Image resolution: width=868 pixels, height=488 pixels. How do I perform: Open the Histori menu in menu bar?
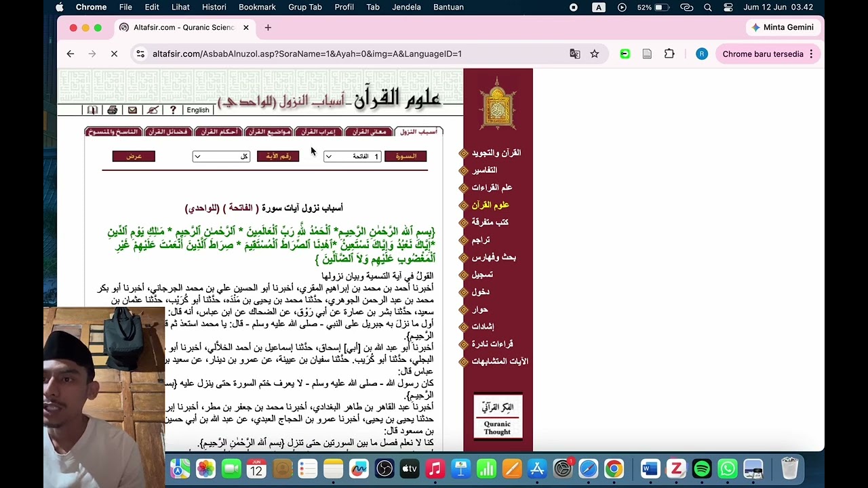[214, 7]
